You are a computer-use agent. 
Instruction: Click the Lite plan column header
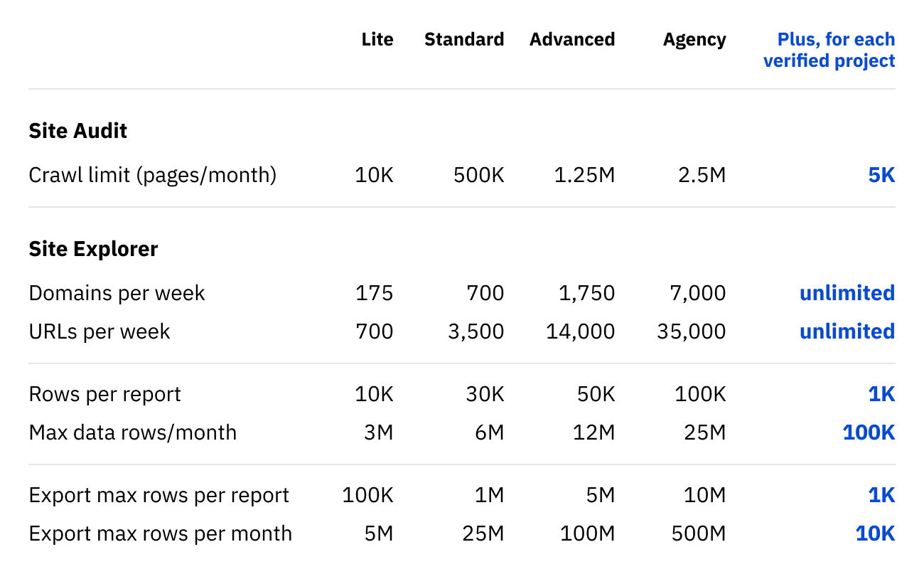point(377,40)
